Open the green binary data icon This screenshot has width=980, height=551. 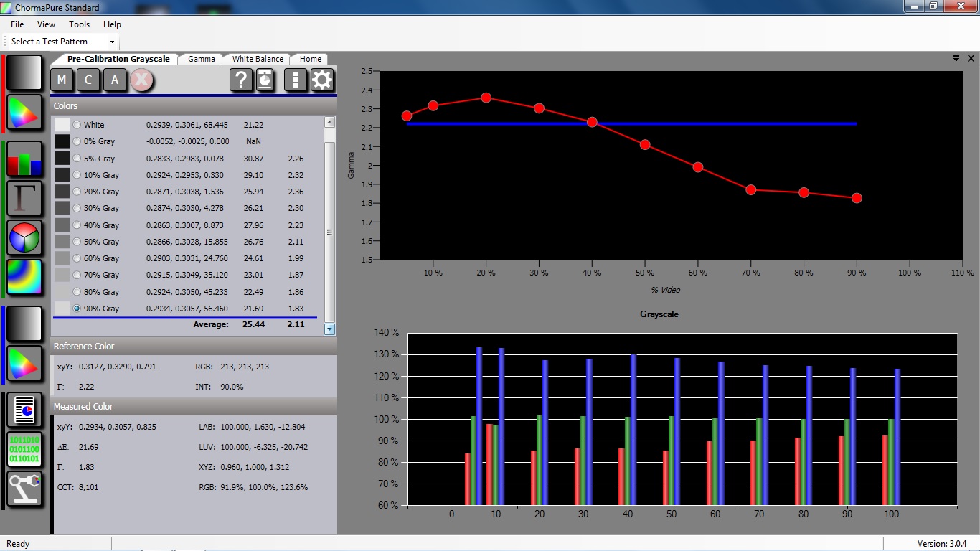pos(24,449)
